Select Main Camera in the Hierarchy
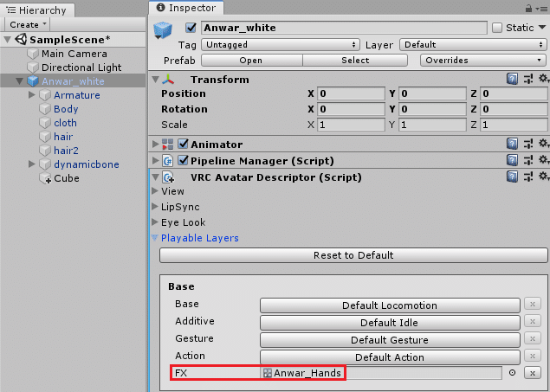The width and height of the screenshot is (550, 392). [x=74, y=54]
